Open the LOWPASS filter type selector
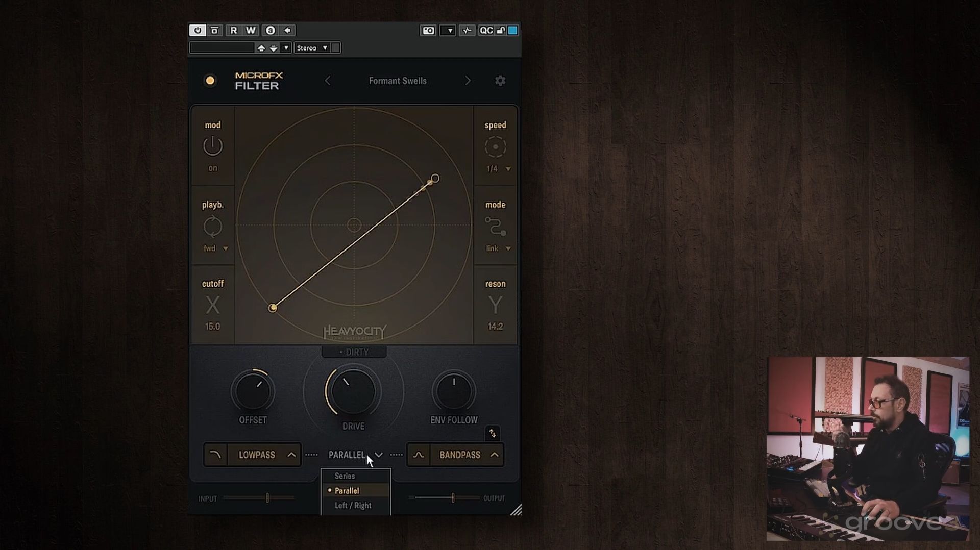The image size is (980, 550). [x=264, y=455]
